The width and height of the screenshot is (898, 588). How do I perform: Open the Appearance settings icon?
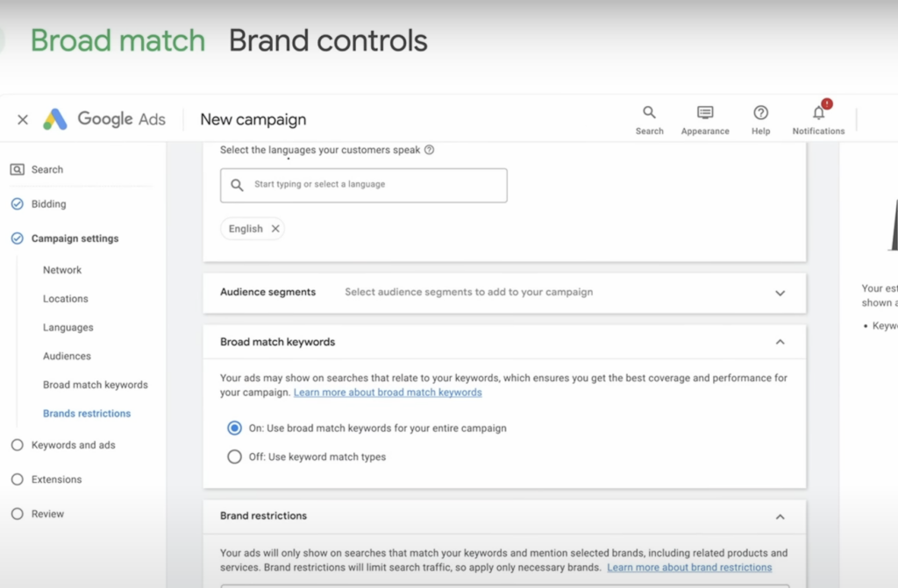click(705, 120)
